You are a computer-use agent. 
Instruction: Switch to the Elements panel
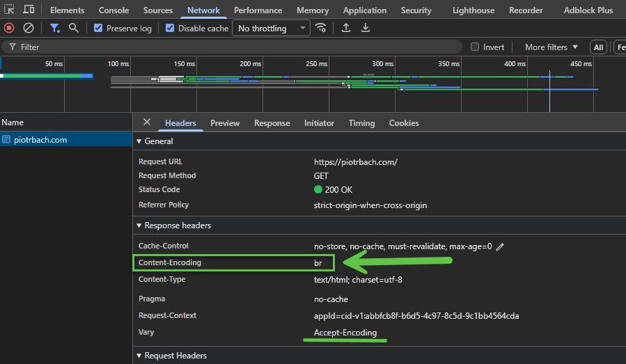[x=67, y=10]
